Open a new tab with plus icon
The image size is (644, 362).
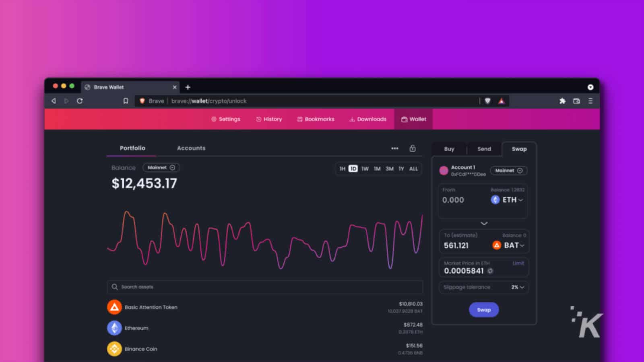point(188,87)
